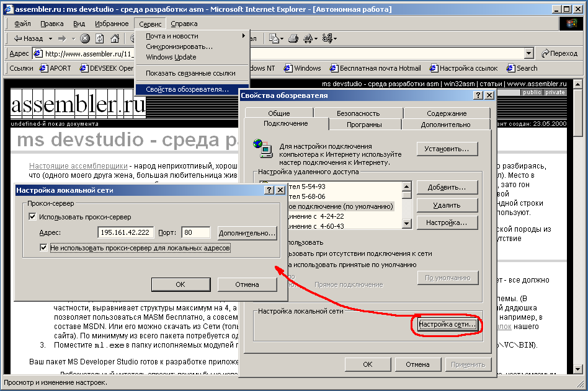This screenshot has width=588, height=391.
Task: Click the Stop loading toolbar icon
Action: click(x=86, y=38)
